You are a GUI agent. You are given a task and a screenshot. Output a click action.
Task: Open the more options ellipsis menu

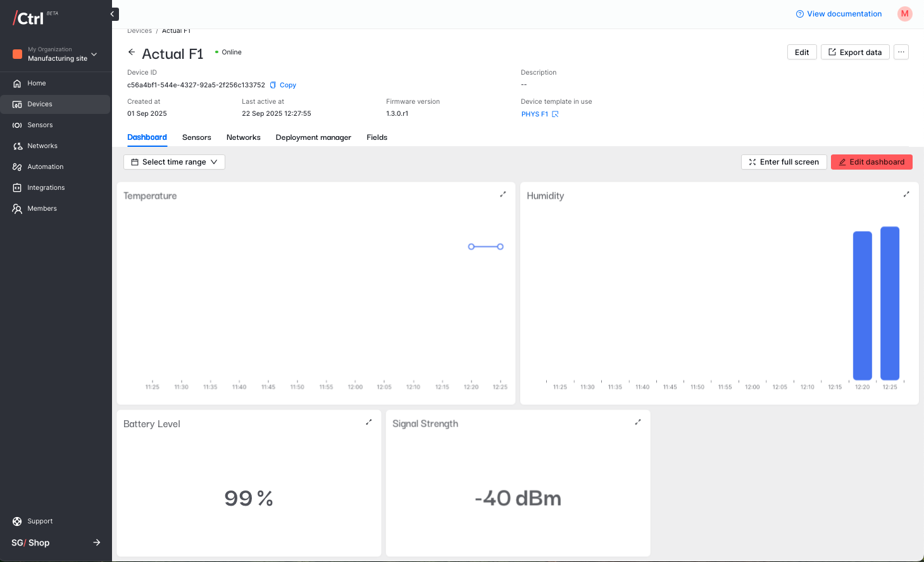coord(901,52)
